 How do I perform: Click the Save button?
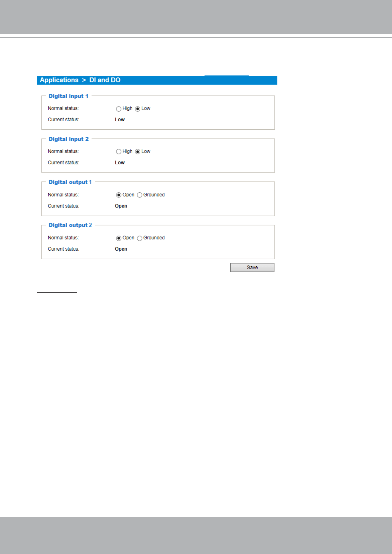click(252, 268)
